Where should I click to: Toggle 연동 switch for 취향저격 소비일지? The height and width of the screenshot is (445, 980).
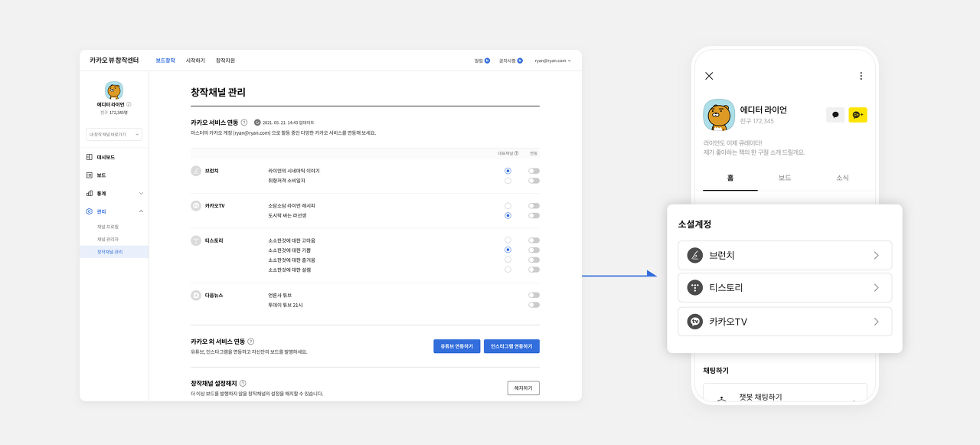pos(534,181)
